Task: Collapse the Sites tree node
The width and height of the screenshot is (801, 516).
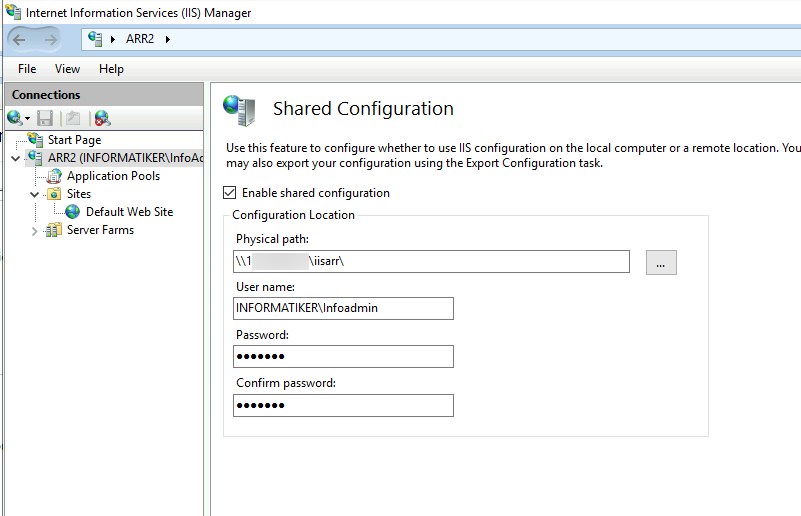Action: click(34, 194)
